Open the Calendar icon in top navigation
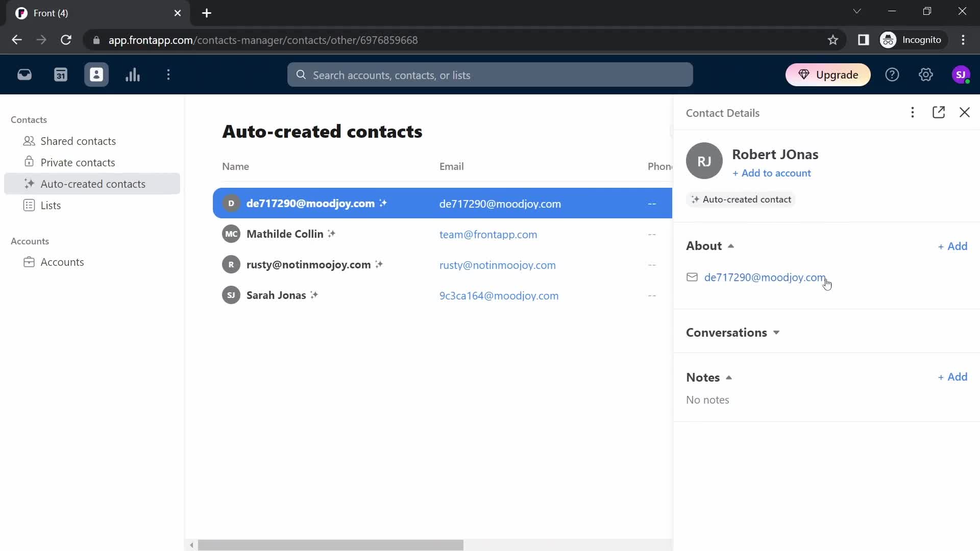 coord(61,75)
